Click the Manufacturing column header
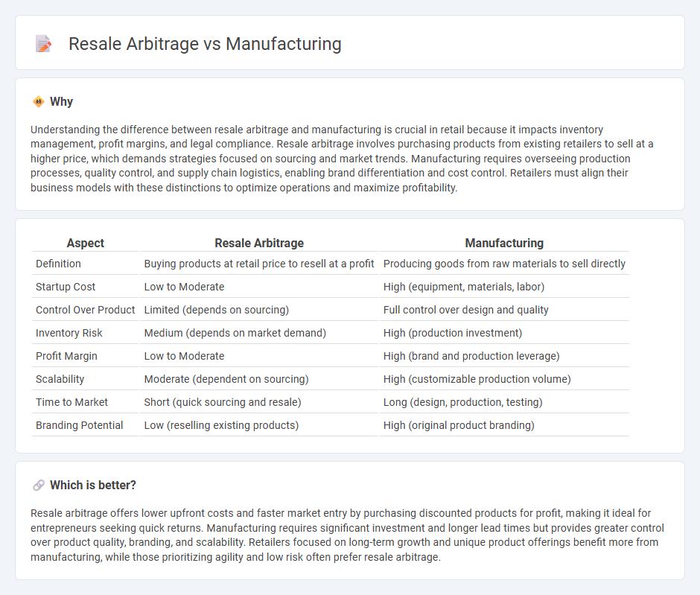Screen dimensions: 700x595 [504, 243]
